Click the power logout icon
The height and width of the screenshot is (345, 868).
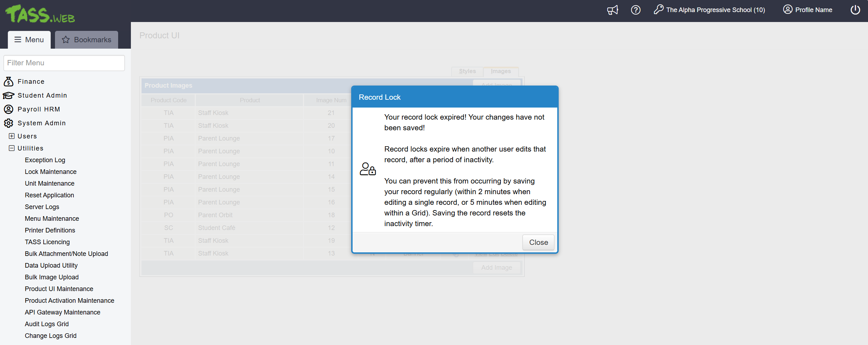855,10
